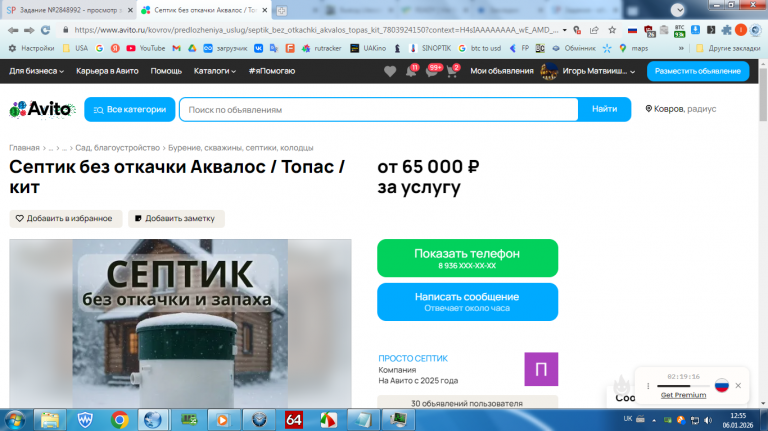768x431 pixels.
Task: Open file explorer on taskbar
Action: 49,420
